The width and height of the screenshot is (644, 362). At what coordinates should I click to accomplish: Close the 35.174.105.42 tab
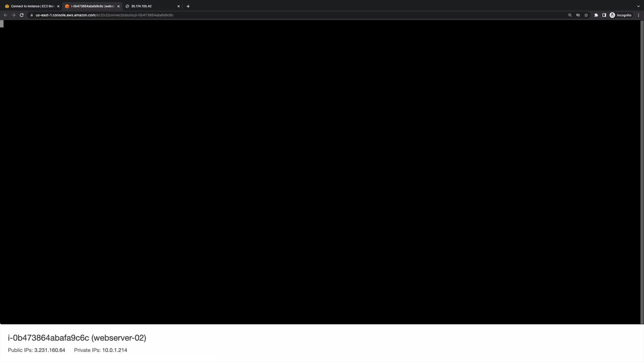[178, 6]
